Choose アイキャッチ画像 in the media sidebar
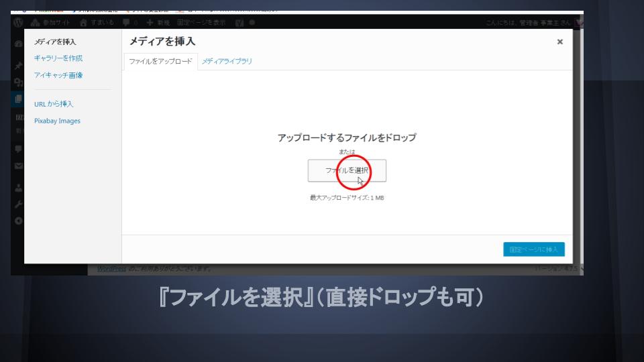 (58, 75)
